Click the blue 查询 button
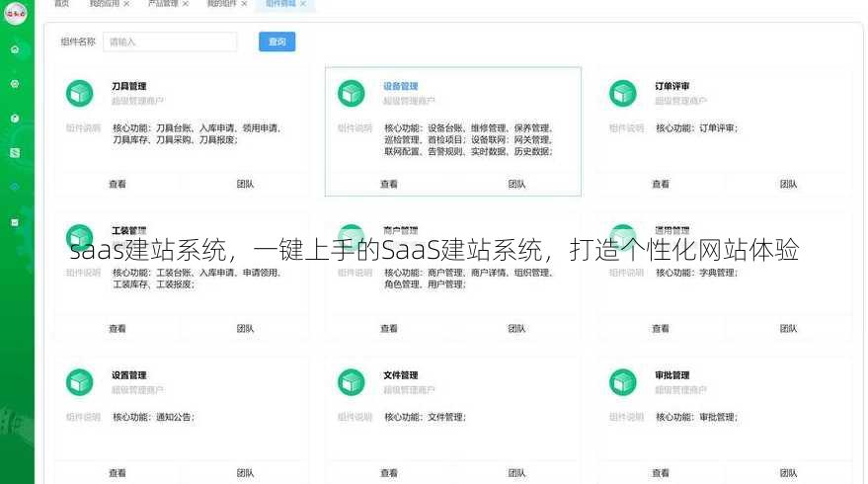This screenshot has width=868, height=484. (x=276, y=42)
